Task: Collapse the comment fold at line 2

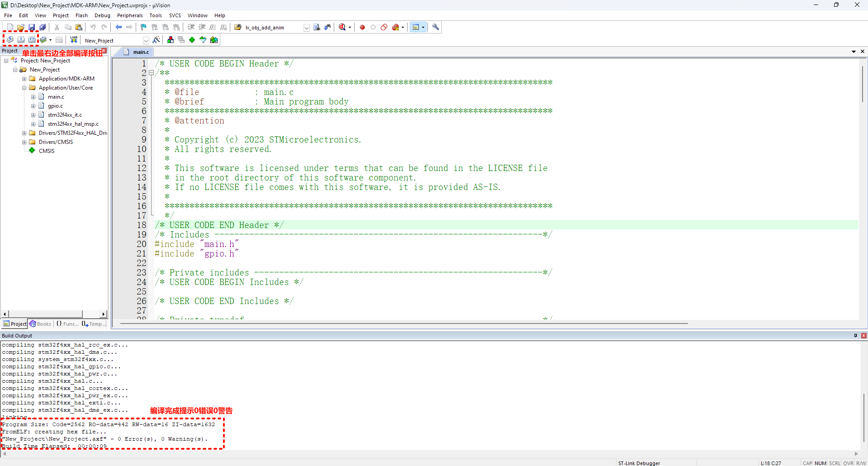Action: tap(152, 73)
